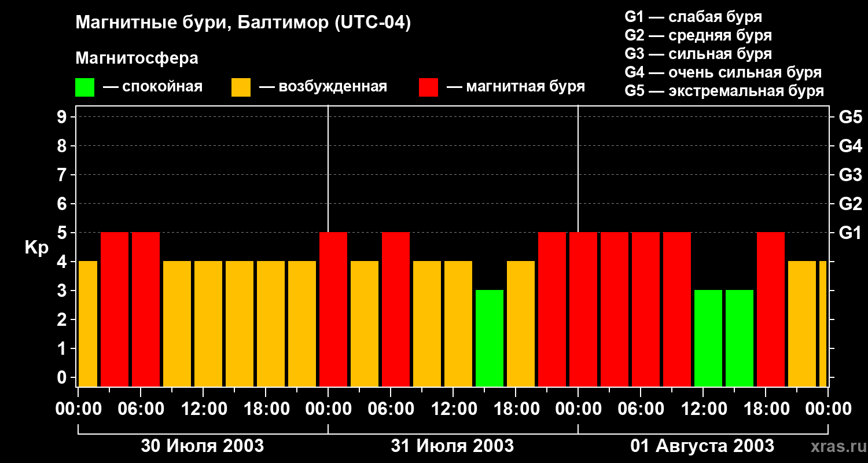Select the '31 Июля 2003' date label

point(453,446)
